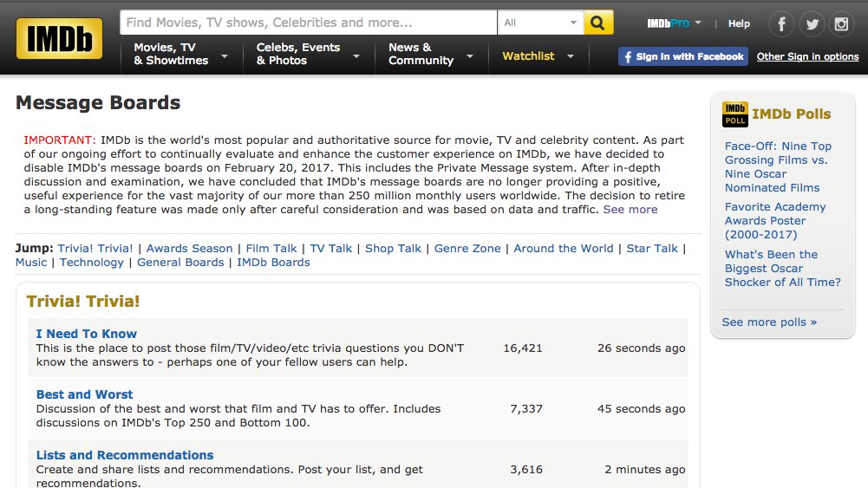Click the IMDb logo

[x=59, y=38]
